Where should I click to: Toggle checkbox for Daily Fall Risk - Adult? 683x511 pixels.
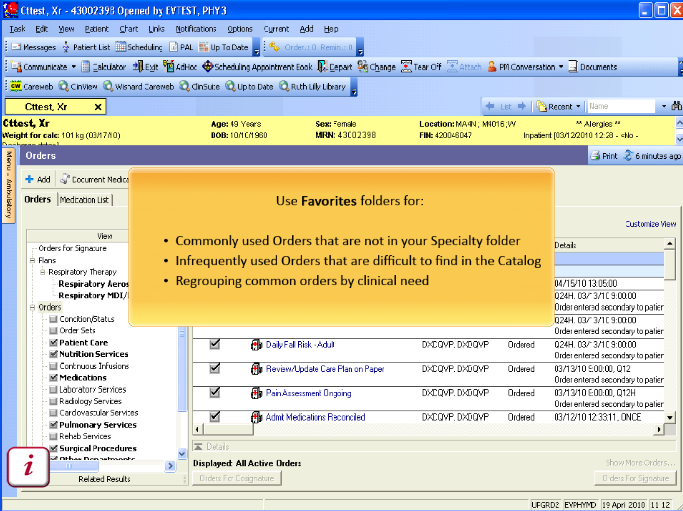click(x=215, y=344)
